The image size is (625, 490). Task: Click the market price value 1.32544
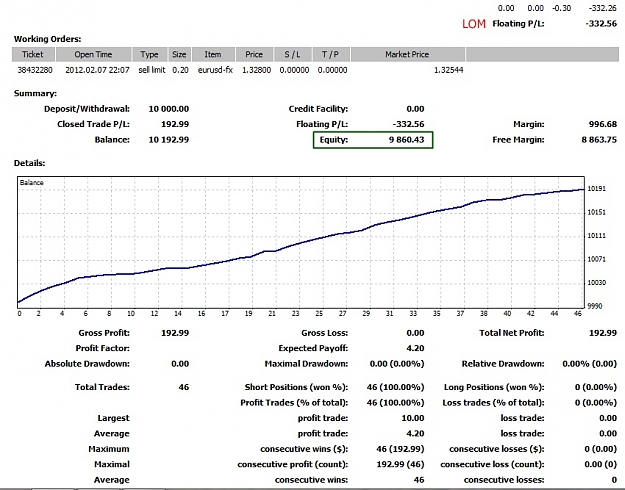[448, 70]
